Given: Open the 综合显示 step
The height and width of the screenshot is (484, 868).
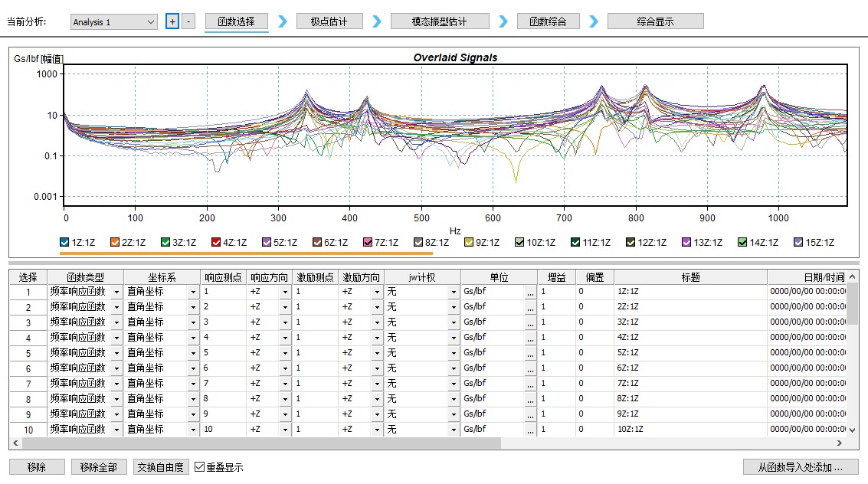Looking at the screenshot, I should (x=656, y=21).
